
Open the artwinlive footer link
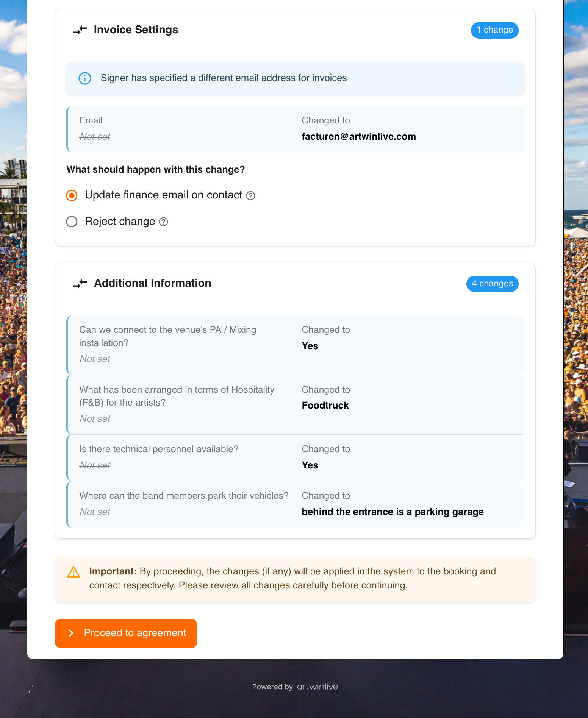click(x=317, y=687)
